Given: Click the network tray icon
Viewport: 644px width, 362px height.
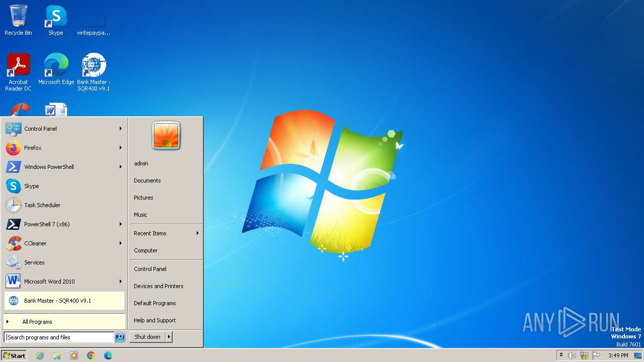Looking at the screenshot, I should (584, 355).
